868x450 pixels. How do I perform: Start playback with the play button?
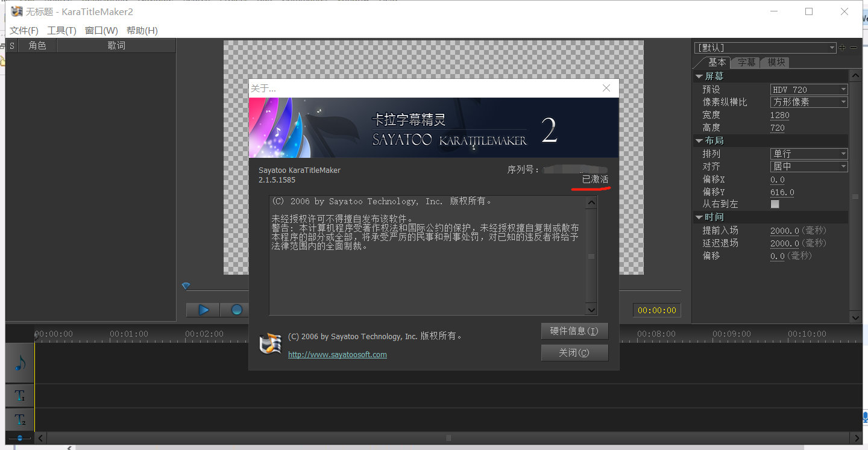[x=203, y=310]
